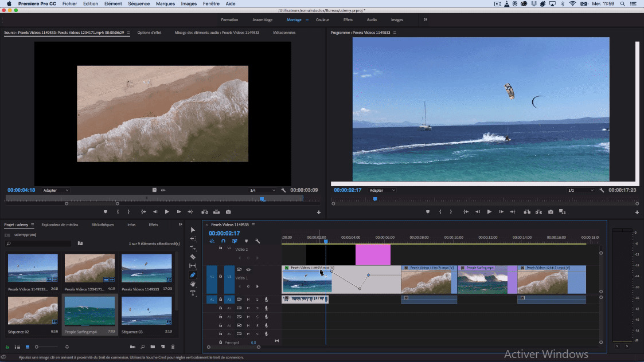Switch to Assemblage workspace
Screen dimensions: 644x362
pos(263,19)
